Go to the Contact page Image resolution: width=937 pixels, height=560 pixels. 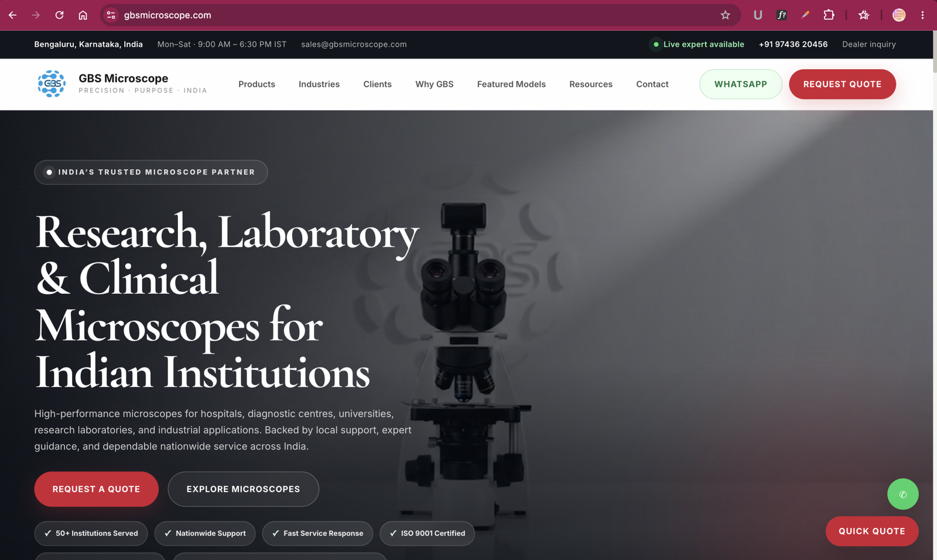coord(652,84)
